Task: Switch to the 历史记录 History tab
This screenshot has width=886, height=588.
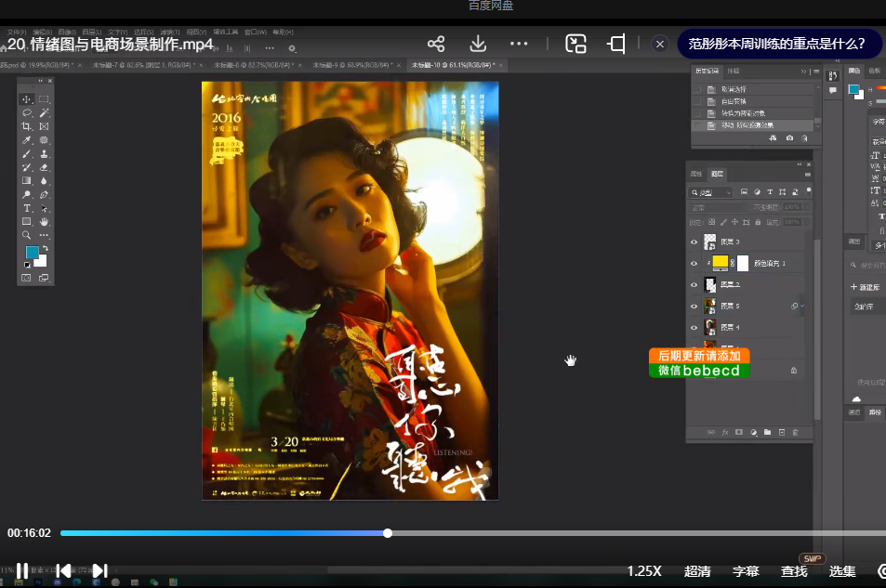Action: point(707,72)
